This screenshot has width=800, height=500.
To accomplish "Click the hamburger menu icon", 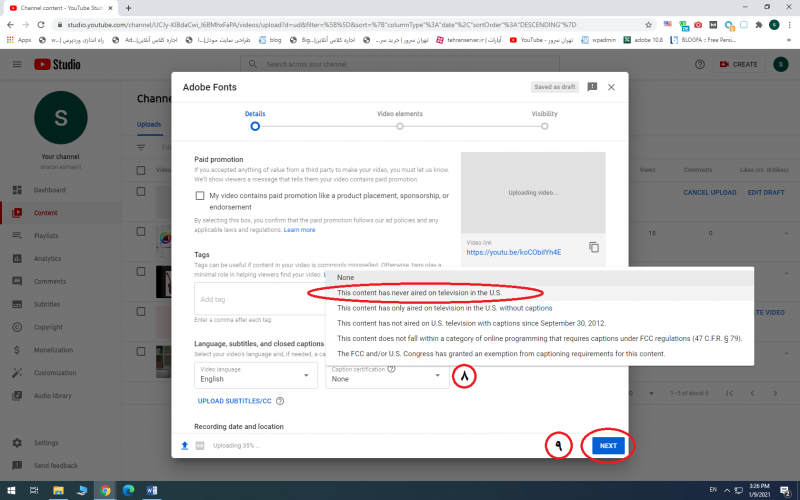I will click(x=17, y=64).
